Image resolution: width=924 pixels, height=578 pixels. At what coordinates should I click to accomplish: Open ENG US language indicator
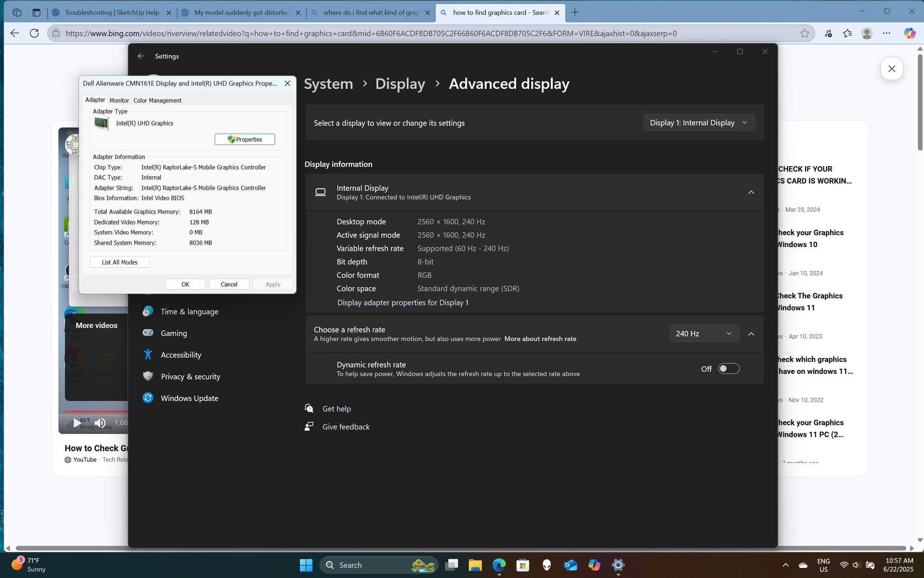(823, 565)
